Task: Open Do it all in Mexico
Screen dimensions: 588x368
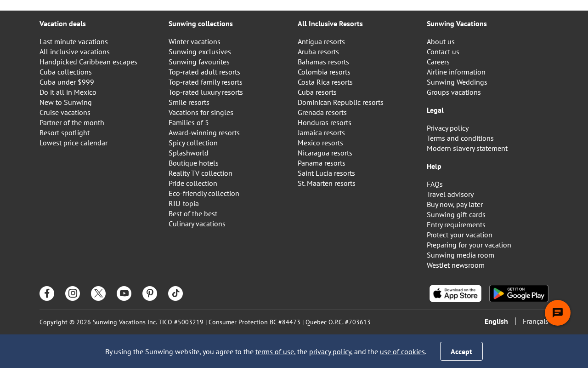Action: click(x=68, y=92)
